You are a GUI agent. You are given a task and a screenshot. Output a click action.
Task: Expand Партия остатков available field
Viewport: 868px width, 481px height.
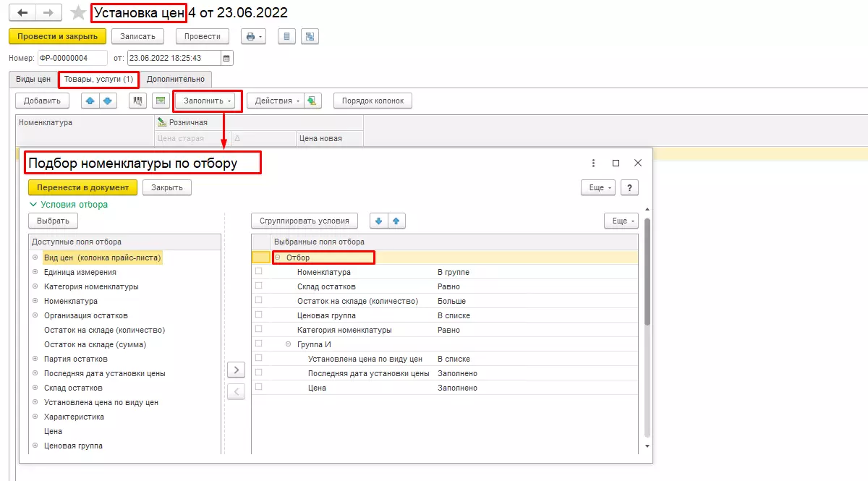(x=35, y=359)
